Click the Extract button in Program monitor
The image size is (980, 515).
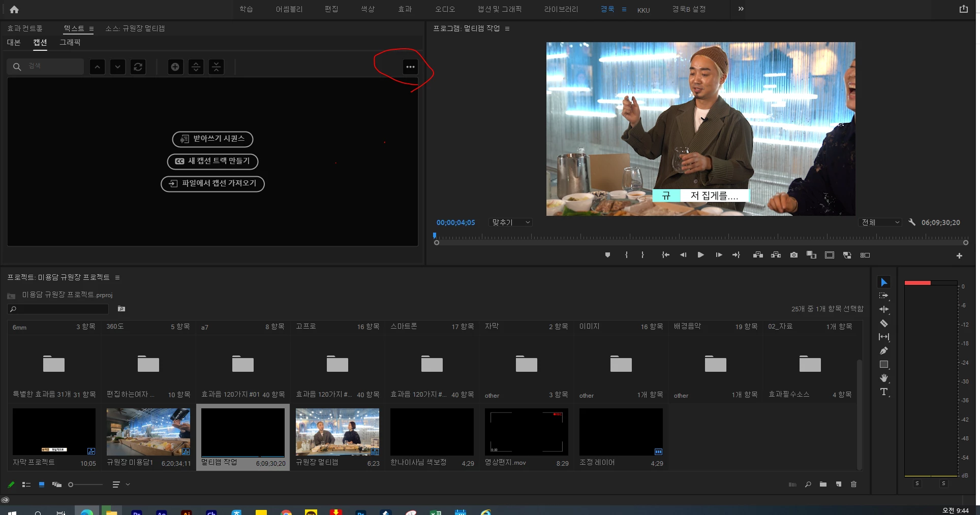pyautogui.click(x=776, y=255)
